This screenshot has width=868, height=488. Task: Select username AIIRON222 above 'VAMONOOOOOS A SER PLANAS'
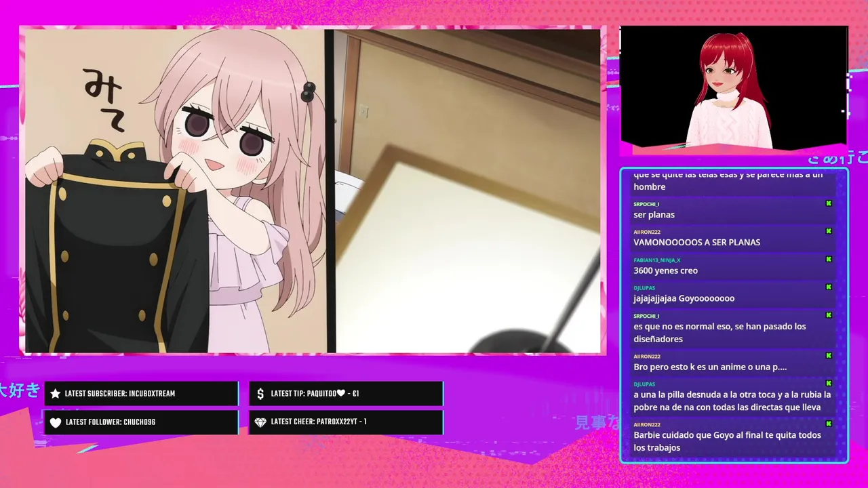tap(647, 232)
